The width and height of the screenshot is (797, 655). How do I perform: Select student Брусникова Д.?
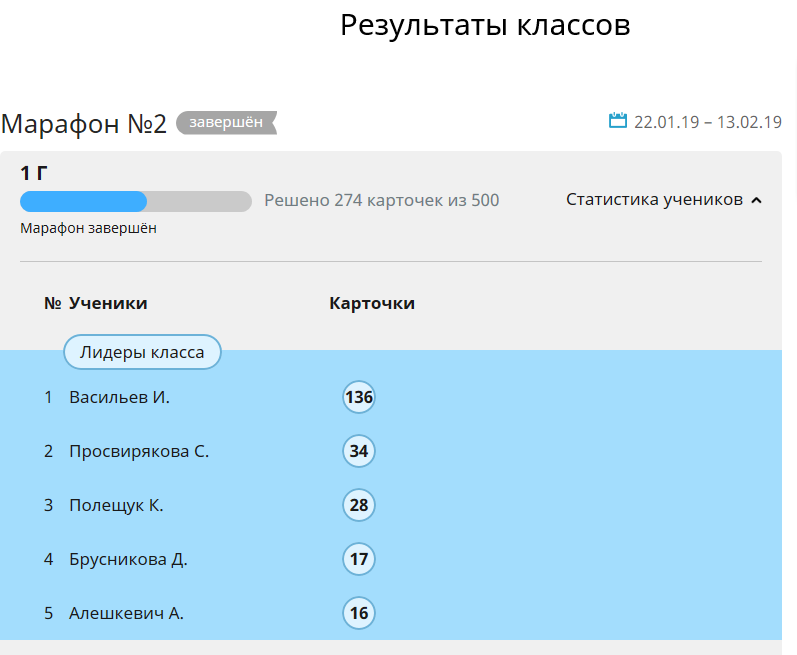(128, 559)
